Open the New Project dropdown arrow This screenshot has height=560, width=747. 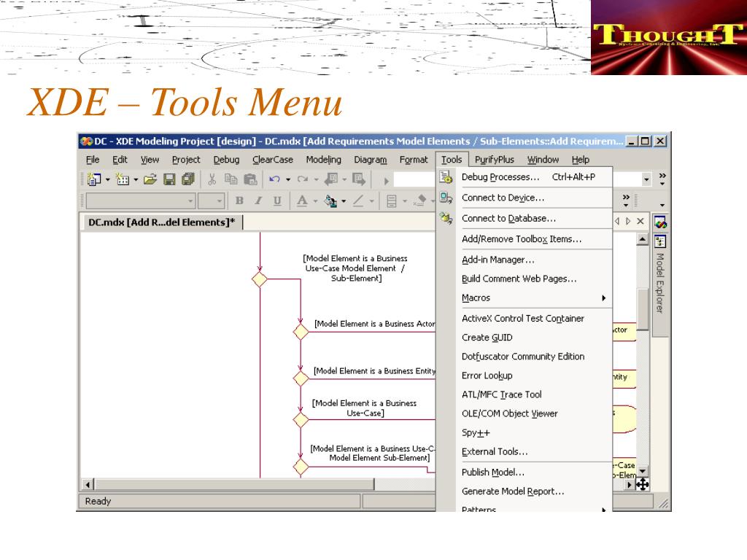click(108, 179)
